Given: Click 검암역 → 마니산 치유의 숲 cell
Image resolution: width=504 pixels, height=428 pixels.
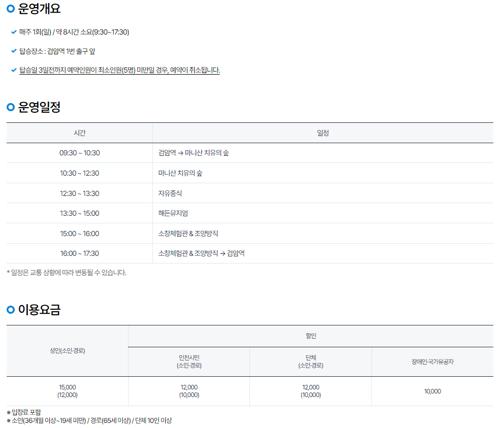Looking at the screenshot, I should point(323,153).
